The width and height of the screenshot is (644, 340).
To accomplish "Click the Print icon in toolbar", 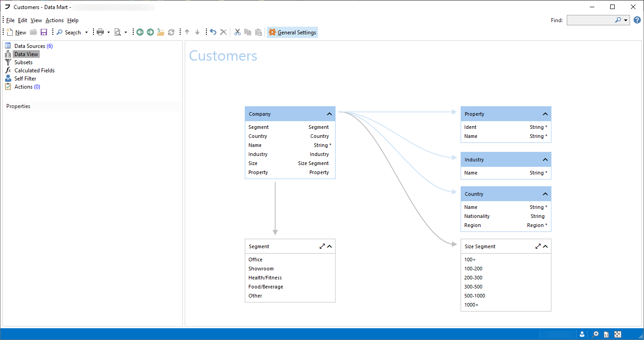I will tap(100, 32).
